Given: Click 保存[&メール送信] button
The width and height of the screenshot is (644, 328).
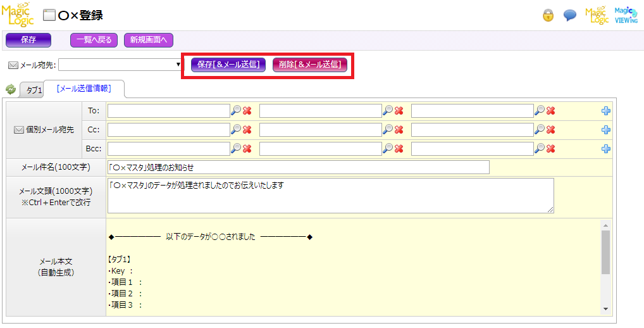Looking at the screenshot, I should pyautogui.click(x=228, y=65).
